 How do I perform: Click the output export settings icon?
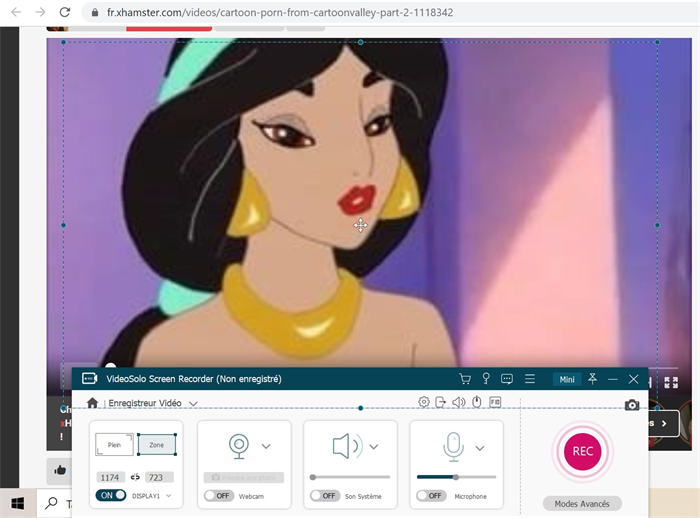441,402
